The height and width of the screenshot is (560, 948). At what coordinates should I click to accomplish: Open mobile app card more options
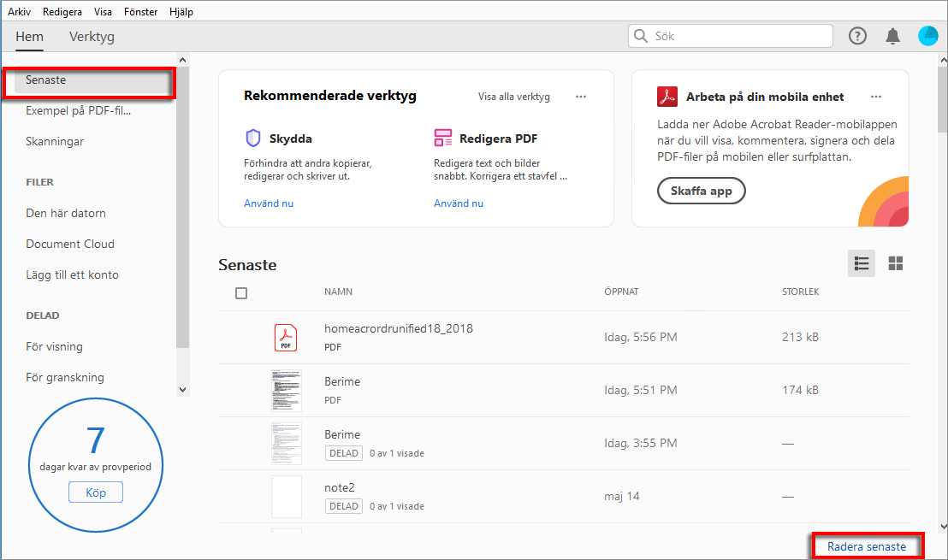(x=875, y=97)
